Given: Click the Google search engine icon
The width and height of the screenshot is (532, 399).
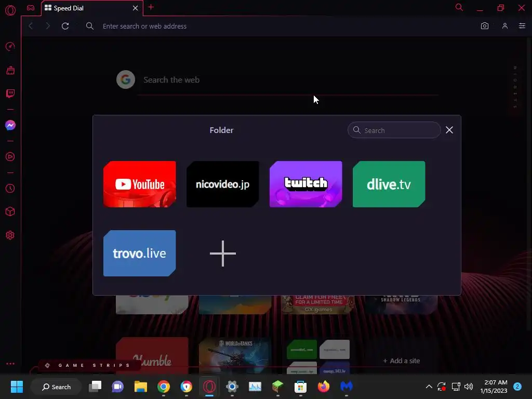Looking at the screenshot, I should tap(126, 79).
